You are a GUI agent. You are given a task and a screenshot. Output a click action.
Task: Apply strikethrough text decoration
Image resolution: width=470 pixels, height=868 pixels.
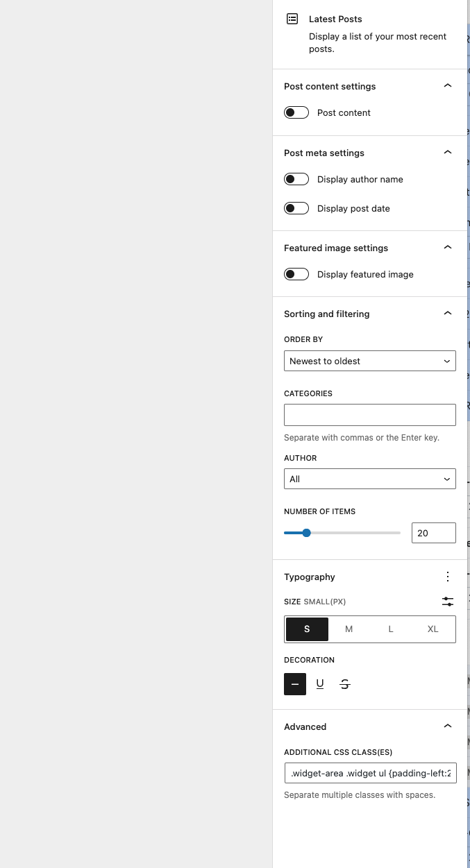point(345,684)
